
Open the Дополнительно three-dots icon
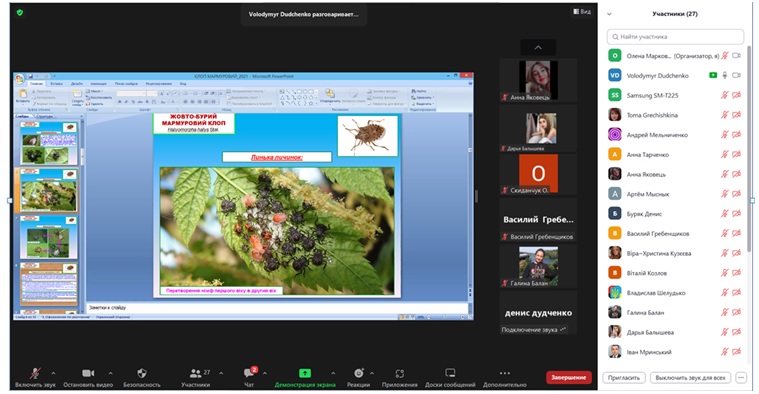pyautogui.click(x=505, y=373)
